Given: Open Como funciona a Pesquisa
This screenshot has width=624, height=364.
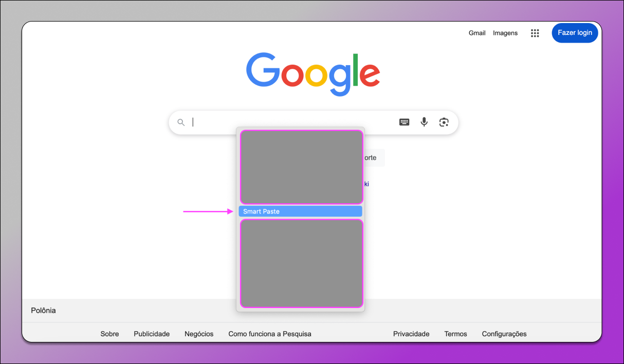Looking at the screenshot, I should tap(270, 334).
